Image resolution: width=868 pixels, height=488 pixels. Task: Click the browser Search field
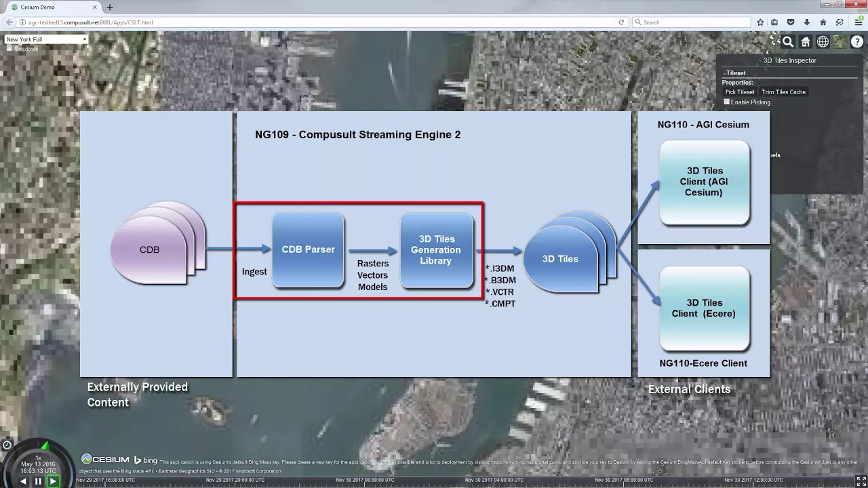[x=691, y=22]
